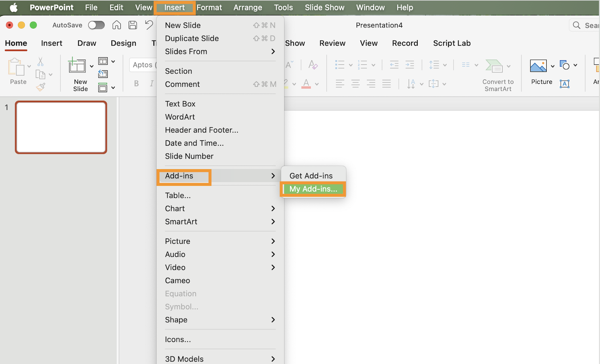
Task: Open the Home icon in title bar
Action: (x=117, y=25)
